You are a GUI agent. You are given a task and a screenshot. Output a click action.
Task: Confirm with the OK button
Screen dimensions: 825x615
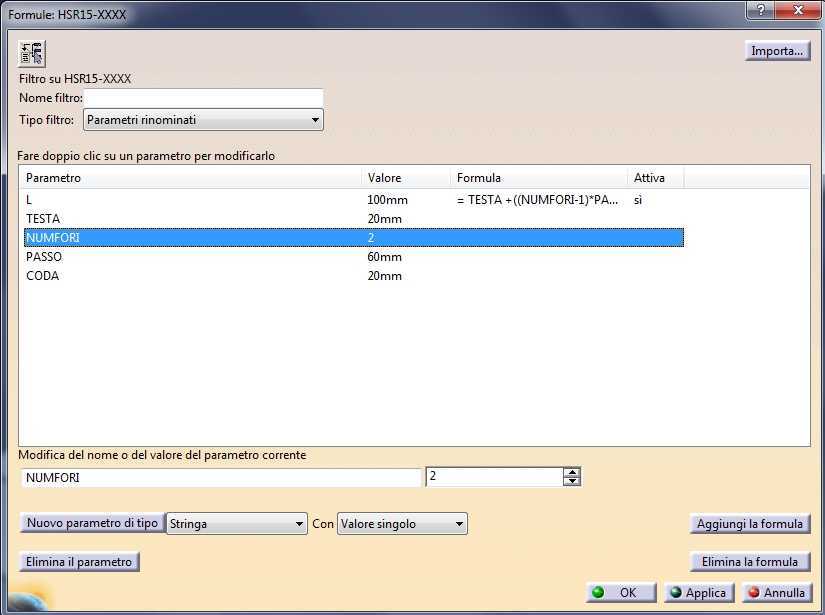[x=621, y=593]
